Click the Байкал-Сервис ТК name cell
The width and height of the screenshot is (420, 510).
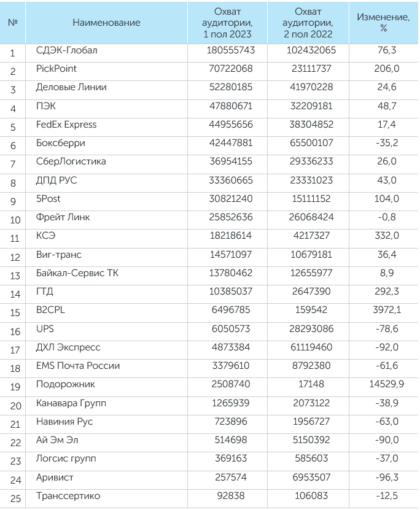(x=77, y=273)
